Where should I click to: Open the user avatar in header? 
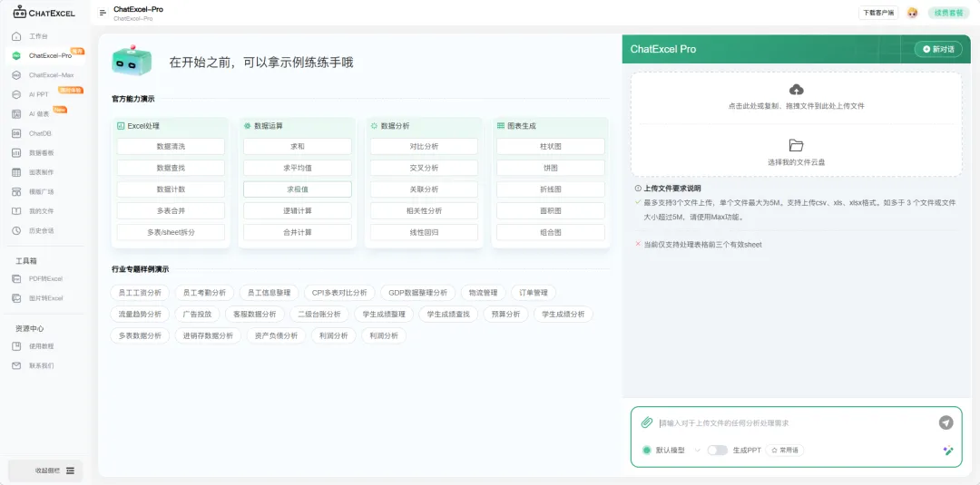click(x=913, y=13)
